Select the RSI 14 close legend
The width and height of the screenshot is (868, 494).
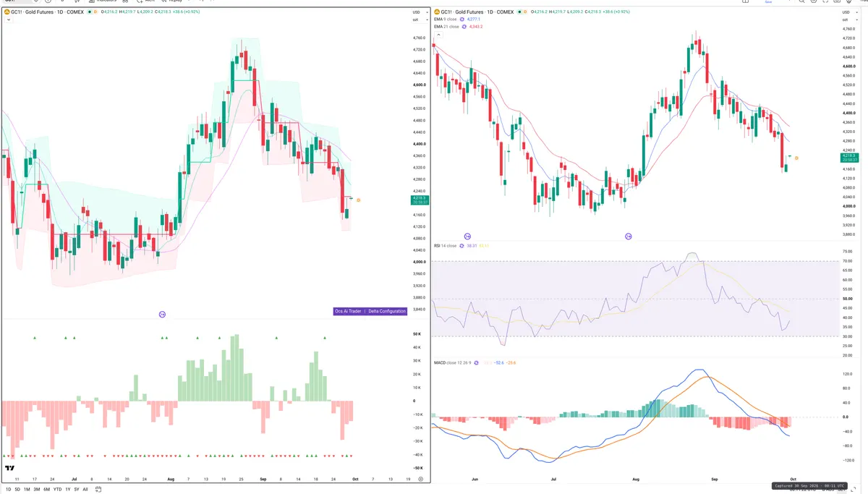(x=445, y=246)
